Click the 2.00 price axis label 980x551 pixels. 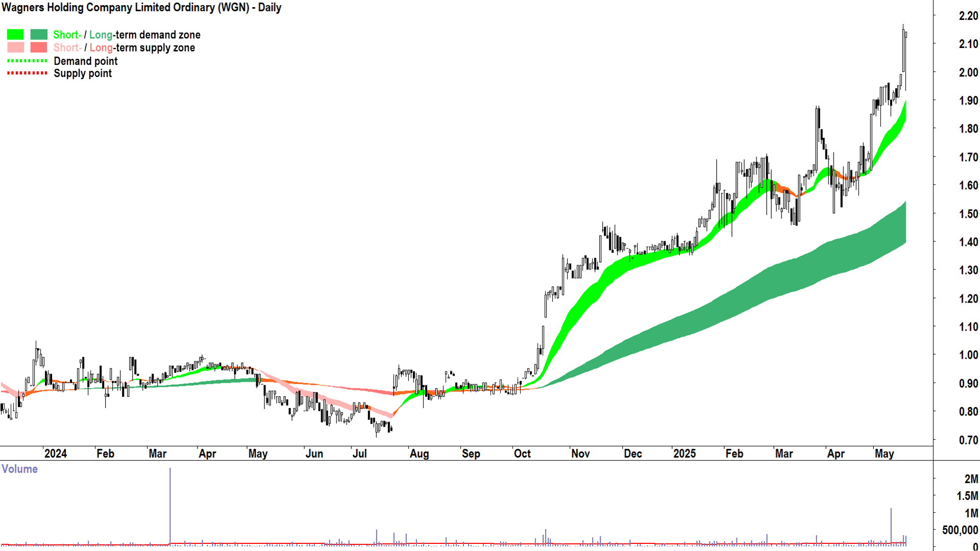pyautogui.click(x=968, y=72)
